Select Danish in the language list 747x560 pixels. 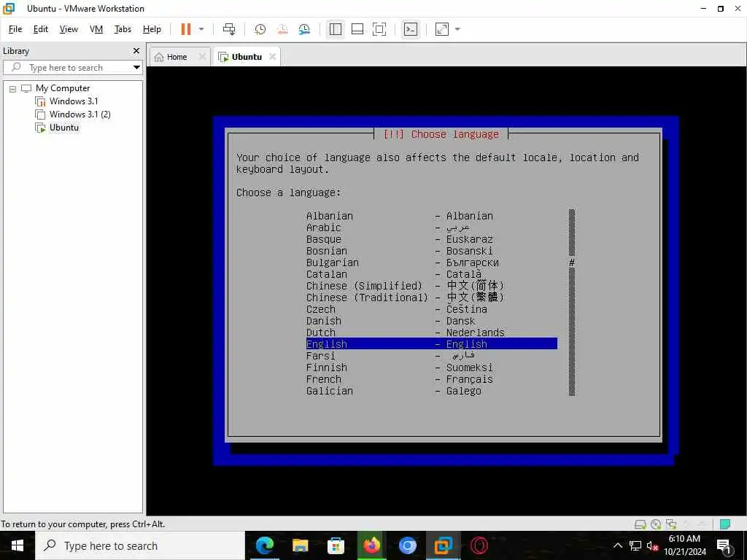tap(432, 321)
